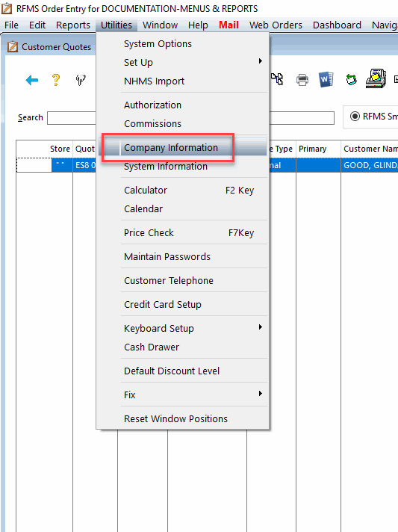Click the fax machine icon
The height and width of the screenshot is (532, 398).
(x=376, y=78)
